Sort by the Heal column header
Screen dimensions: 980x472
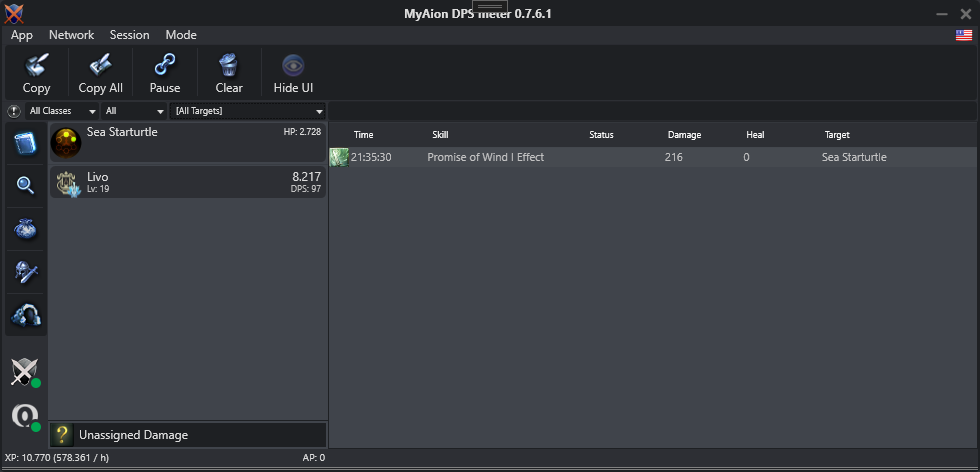(x=755, y=135)
